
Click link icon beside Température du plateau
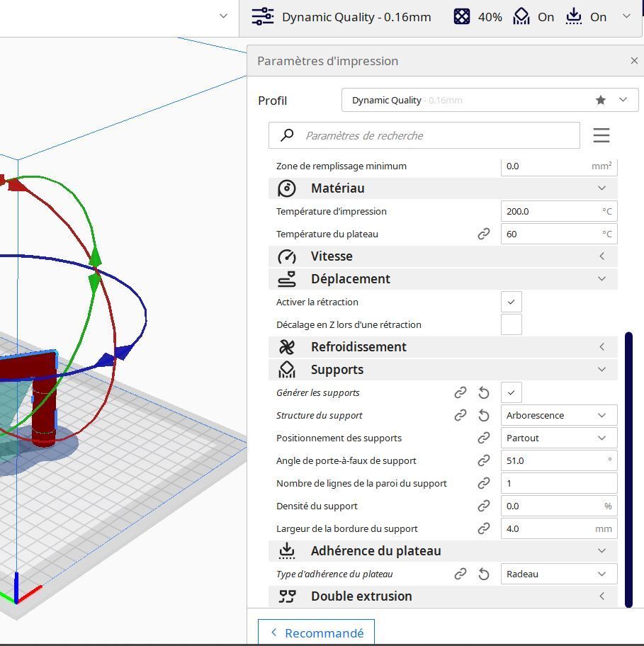(484, 234)
